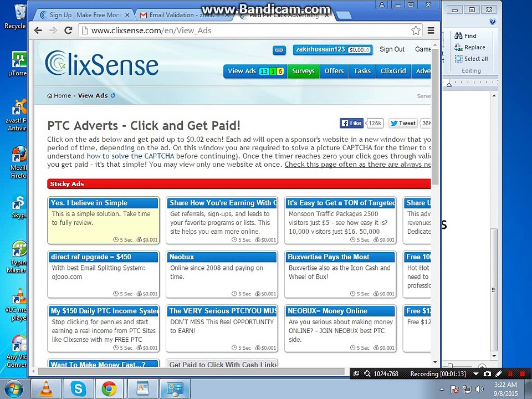The width and height of the screenshot is (532, 399).
Task: Open the Typing Master desktop icon
Action: [x=18, y=257]
